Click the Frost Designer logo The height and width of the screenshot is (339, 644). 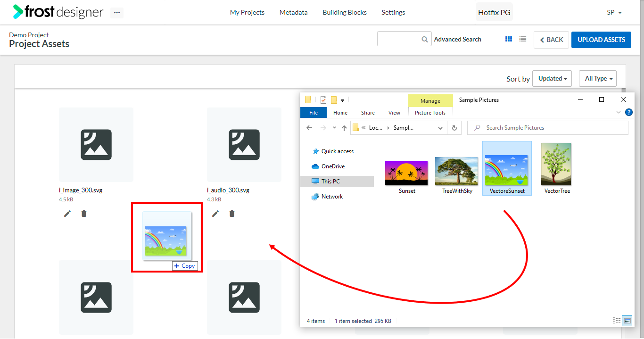tap(58, 12)
